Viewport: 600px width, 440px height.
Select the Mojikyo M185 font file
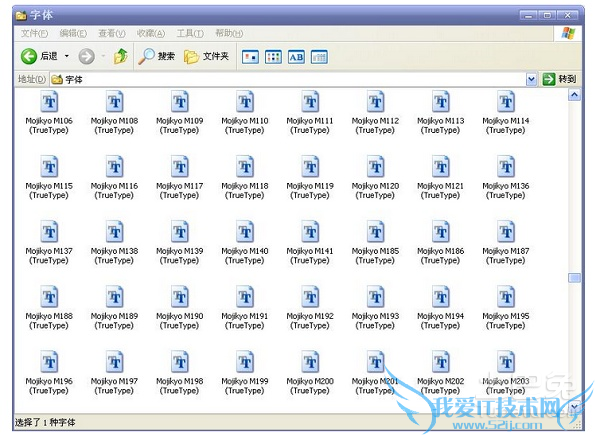click(x=375, y=243)
